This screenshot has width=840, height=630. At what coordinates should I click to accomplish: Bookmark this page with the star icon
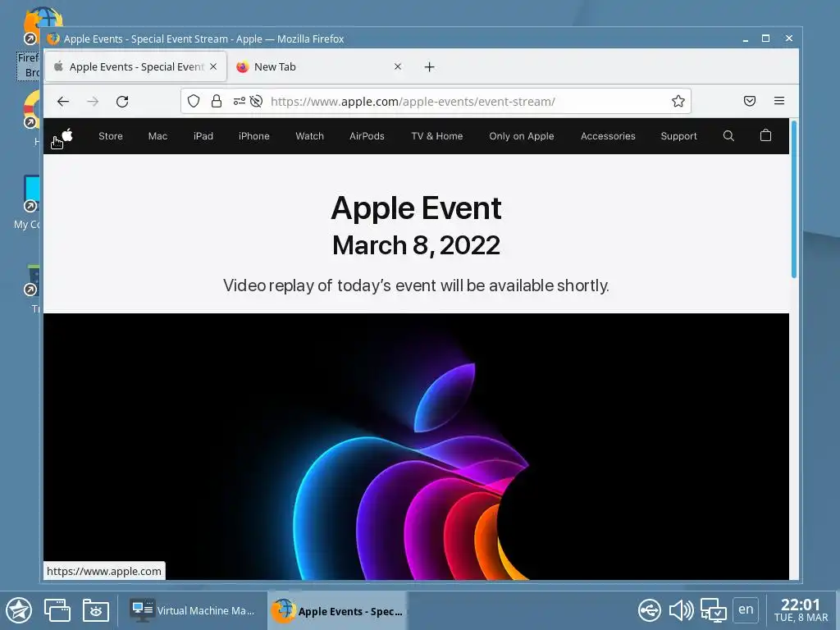(x=678, y=101)
